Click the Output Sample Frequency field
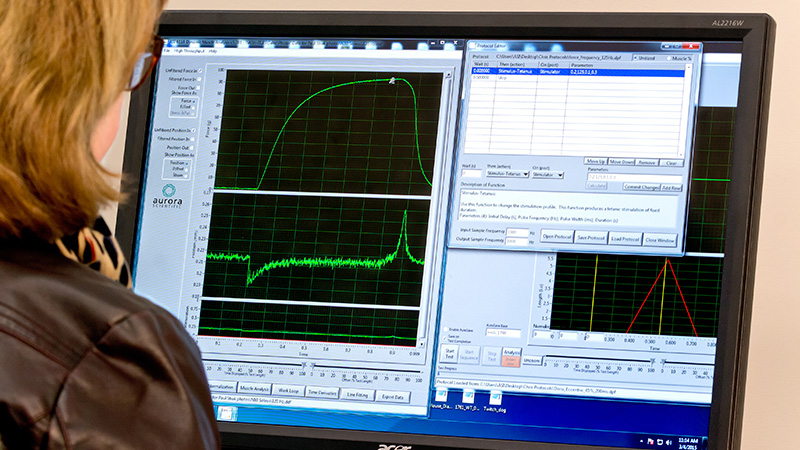Screen dimensions: 800x450 point(517,241)
